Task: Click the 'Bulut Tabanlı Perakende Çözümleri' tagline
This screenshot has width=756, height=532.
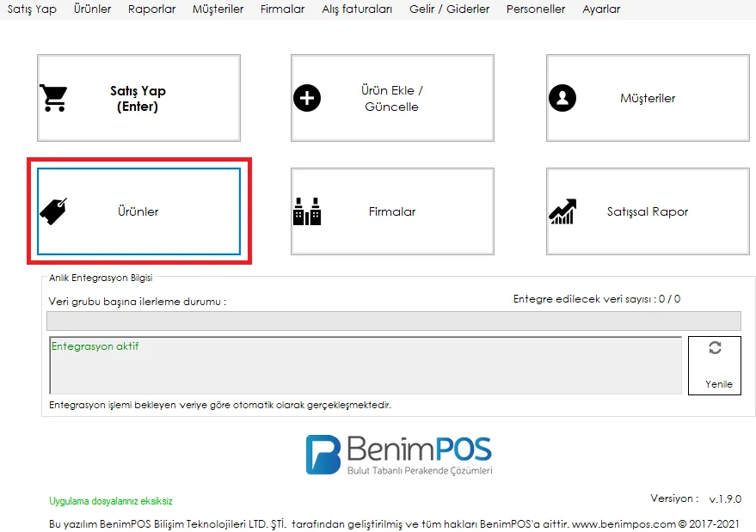Action: [420, 470]
